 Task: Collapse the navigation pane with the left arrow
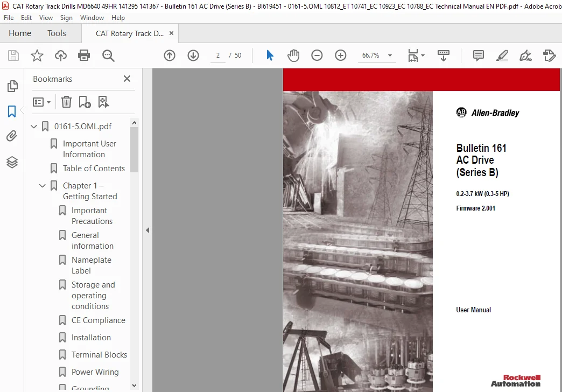point(147,230)
